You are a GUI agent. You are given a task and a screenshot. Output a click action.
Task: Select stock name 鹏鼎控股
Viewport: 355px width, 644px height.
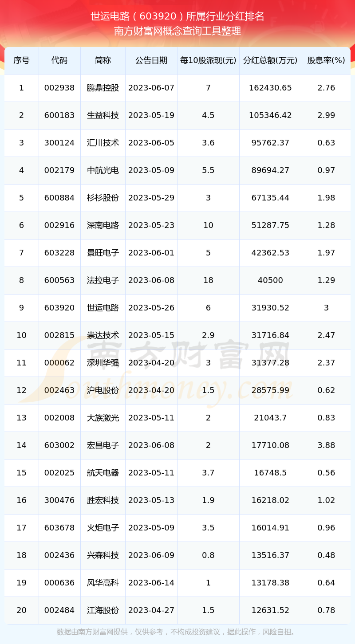click(103, 88)
